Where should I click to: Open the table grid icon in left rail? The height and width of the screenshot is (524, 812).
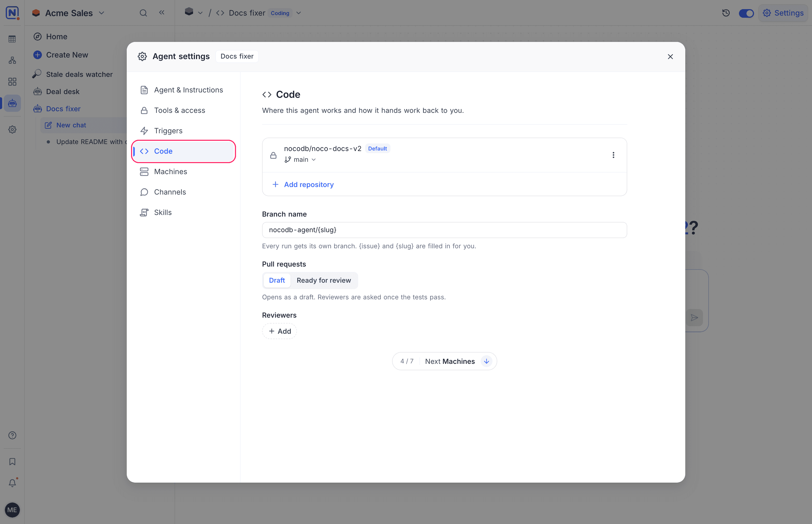coord(12,39)
